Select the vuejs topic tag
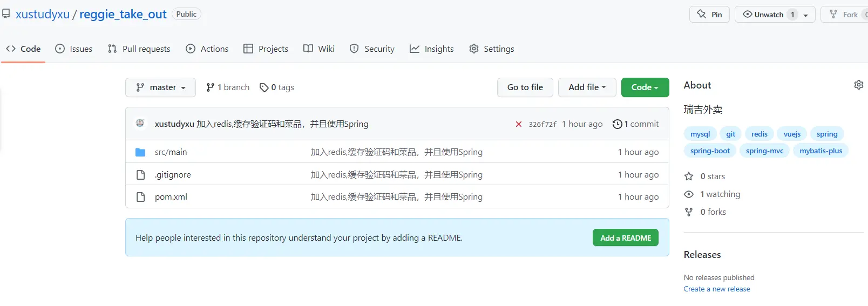Screen dimensions: 868x306 (792, 134)
